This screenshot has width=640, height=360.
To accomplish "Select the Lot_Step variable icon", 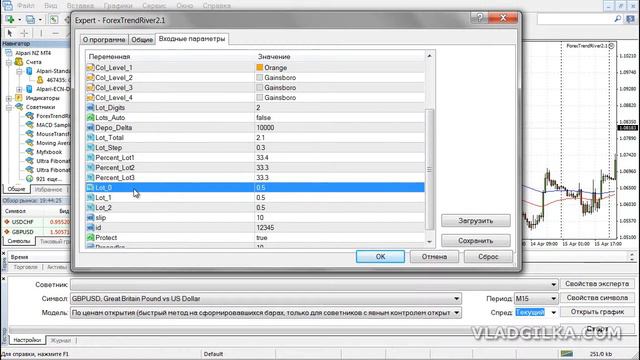I will (91, 147).
